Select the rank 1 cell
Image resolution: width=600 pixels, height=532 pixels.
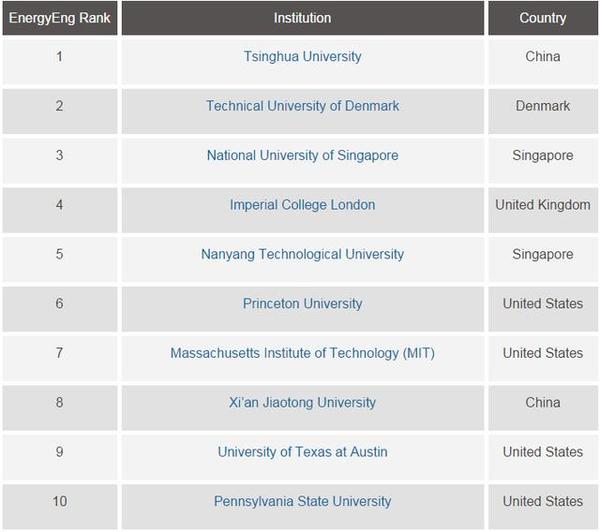pyautogui.click(x=60, y=62)
